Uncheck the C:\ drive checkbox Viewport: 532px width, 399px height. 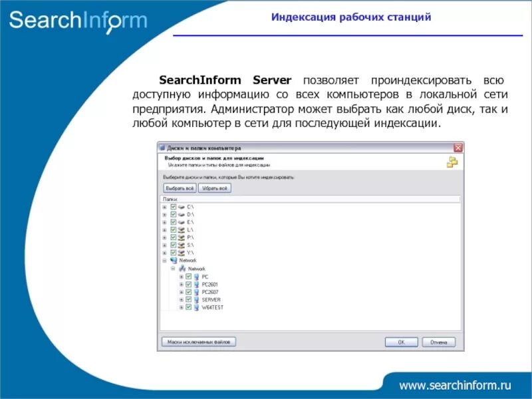coord(174,207)
